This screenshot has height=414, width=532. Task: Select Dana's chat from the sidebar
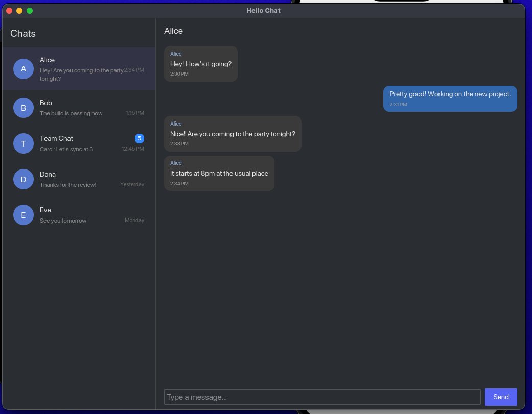79,179
